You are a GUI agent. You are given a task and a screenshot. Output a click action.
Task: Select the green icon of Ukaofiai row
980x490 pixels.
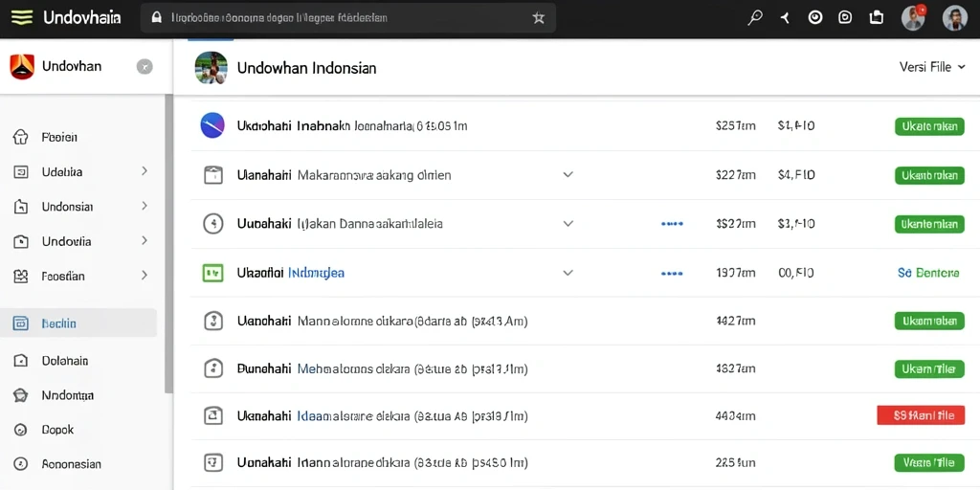[x=213, y=273]
